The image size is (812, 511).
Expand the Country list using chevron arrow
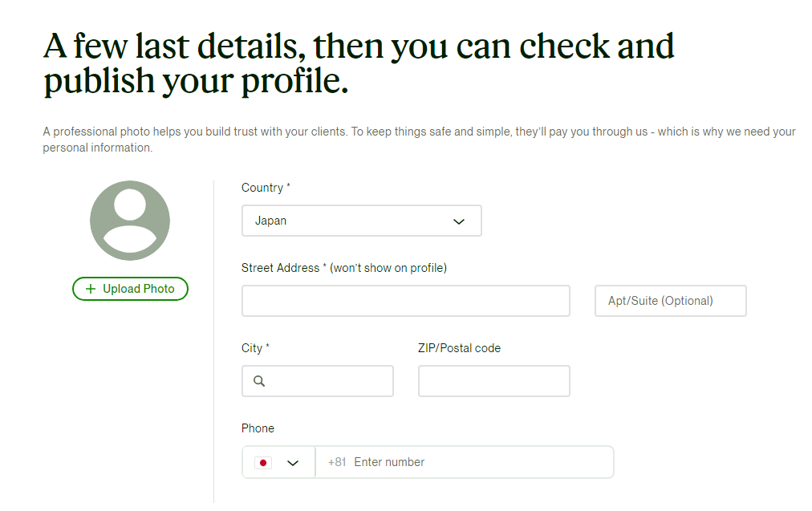(459, 221)
